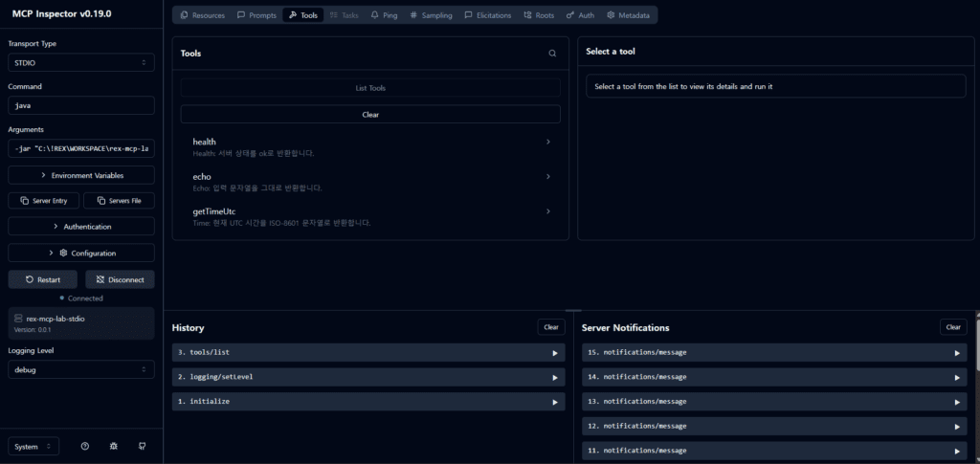Go to the Sampling tab
The height and width of the screenshot is (464, 980).
431,15
